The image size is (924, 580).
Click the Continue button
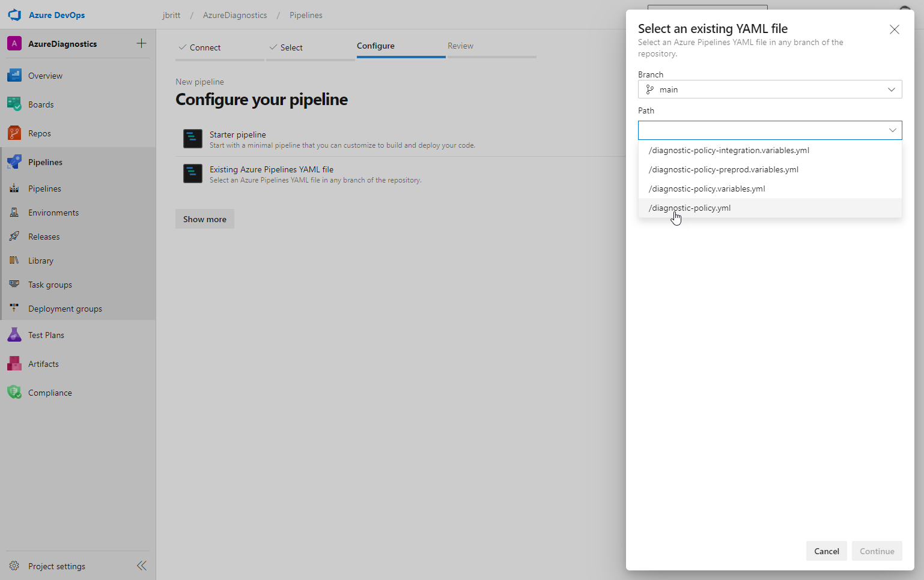877,551
